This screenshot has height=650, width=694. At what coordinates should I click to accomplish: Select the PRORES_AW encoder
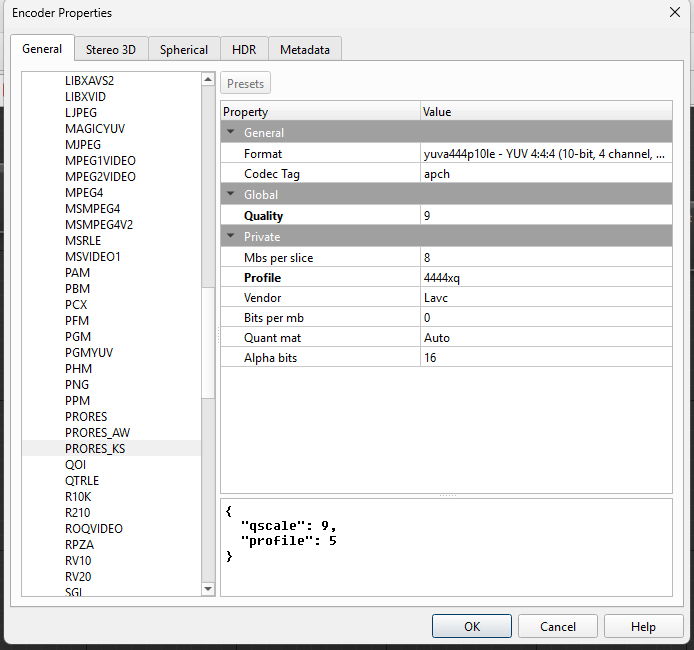97,432
